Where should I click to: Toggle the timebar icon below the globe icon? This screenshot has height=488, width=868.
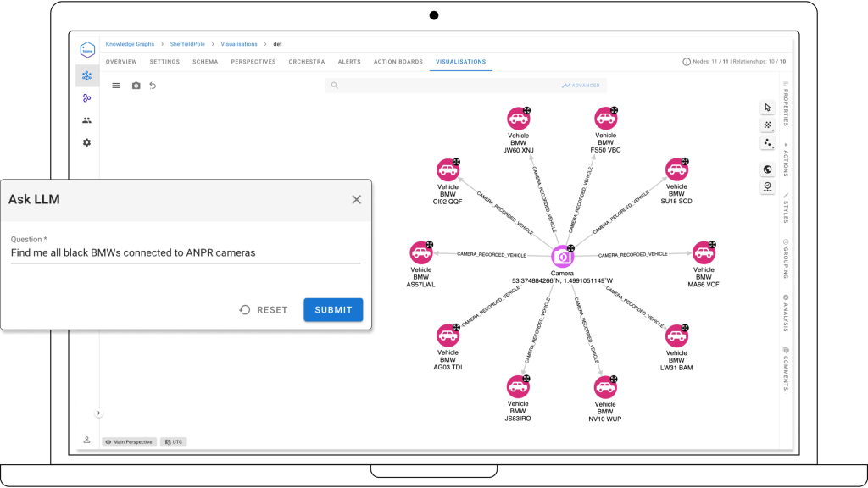[767, 186]
